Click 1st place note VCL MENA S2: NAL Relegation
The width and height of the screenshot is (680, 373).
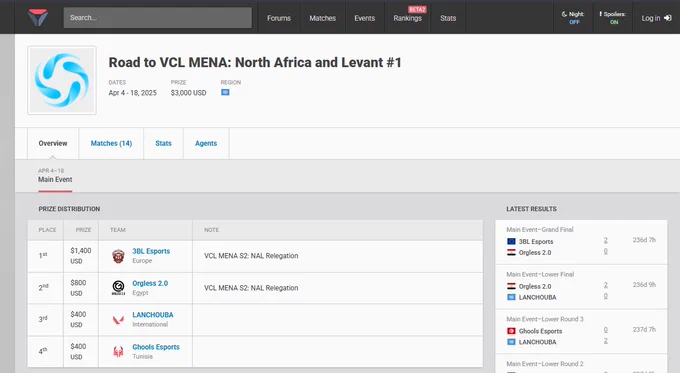coord(251,256)
